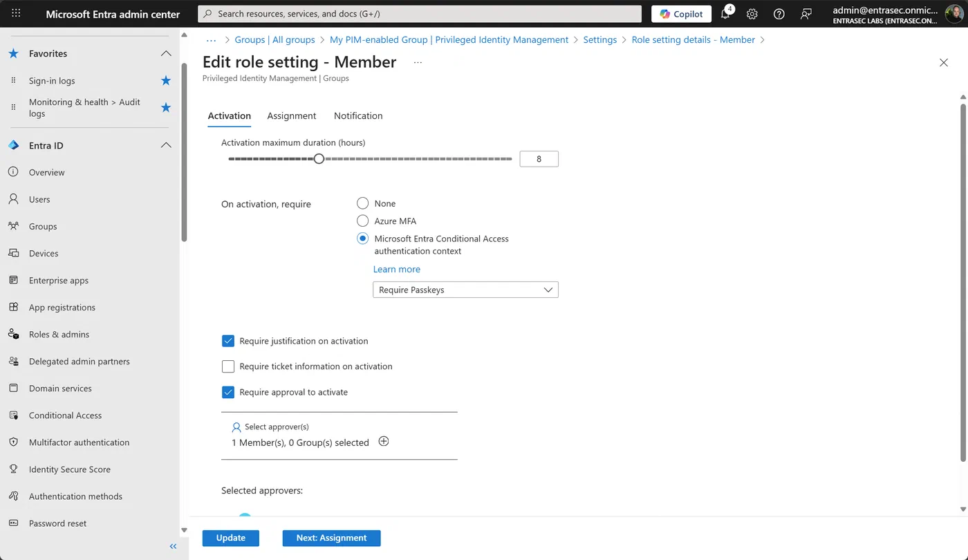This screenshot has height=560, width=968.
Task: Switch to the Notification tab
Action: tap(358, 115)
